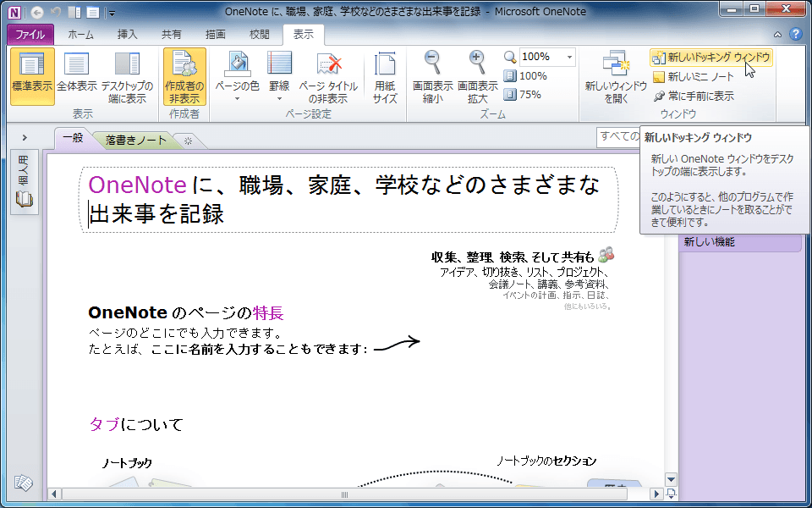Open the Rule Lines (罫線) dropdown
Viewport: 812px width, 508px height.
279,77
